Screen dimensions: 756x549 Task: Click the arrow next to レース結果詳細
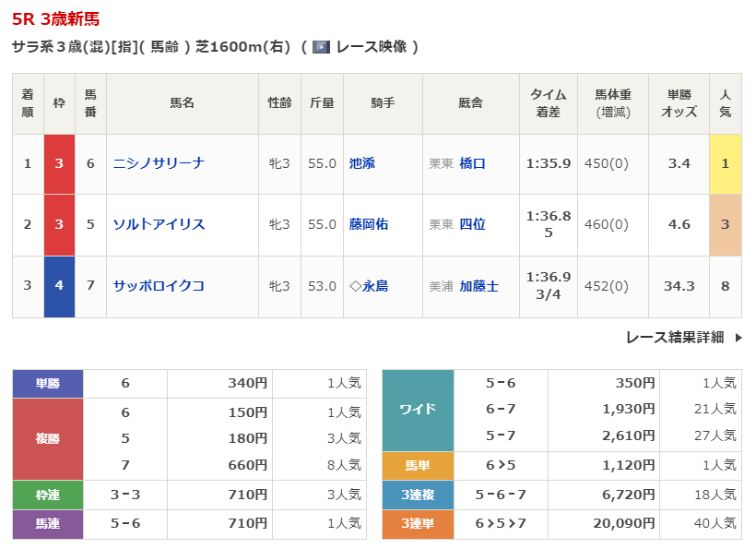[x=738, y=338]
